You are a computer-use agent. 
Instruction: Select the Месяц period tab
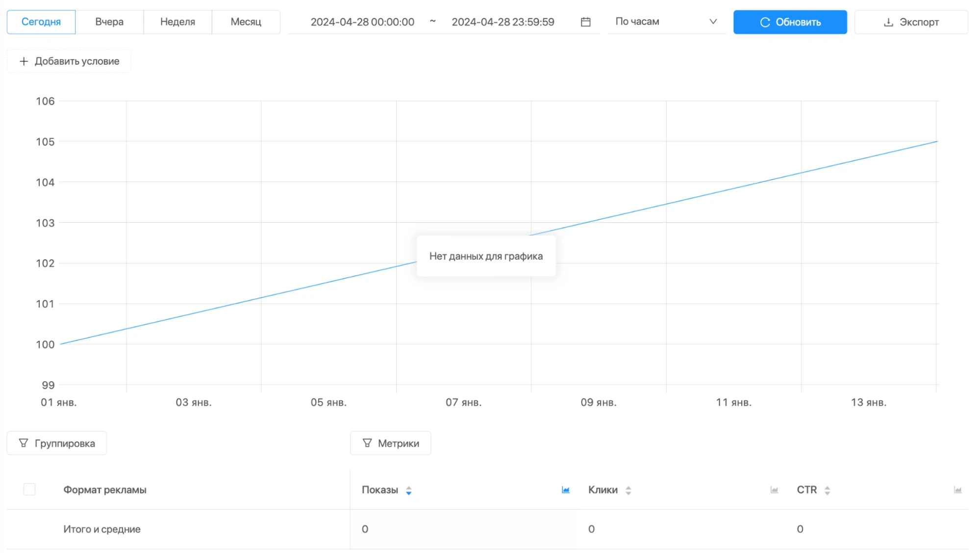[246, 22]
